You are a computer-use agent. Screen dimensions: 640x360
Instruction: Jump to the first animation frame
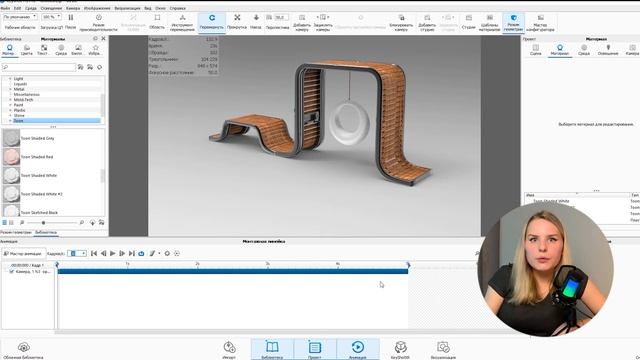(x=94, y=253)
